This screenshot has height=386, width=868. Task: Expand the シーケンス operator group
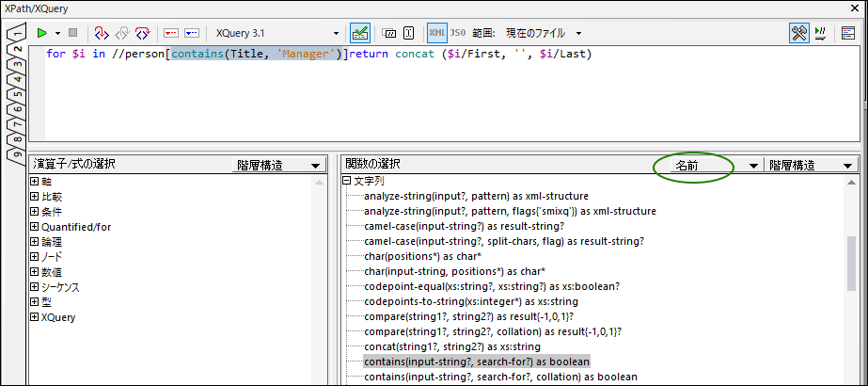tap(34, 287)
